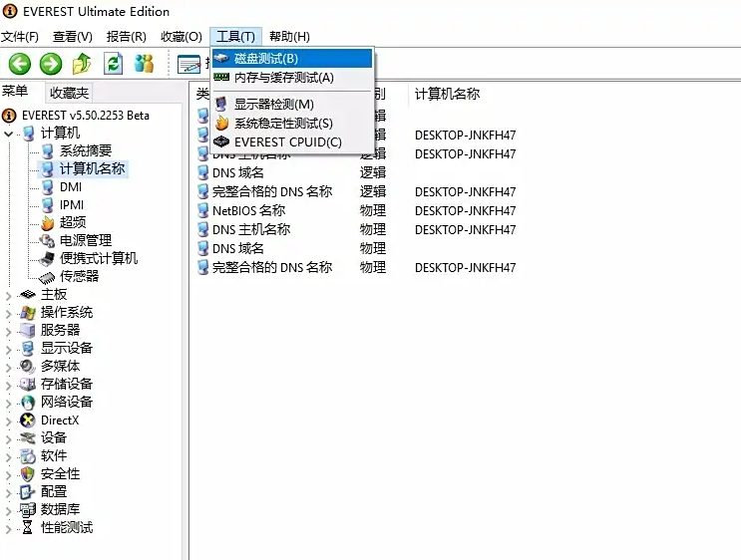The height and width of the screenshot is (560, 741).
Task: Expand the 显示设备 tree node
Action: point(8,350)
